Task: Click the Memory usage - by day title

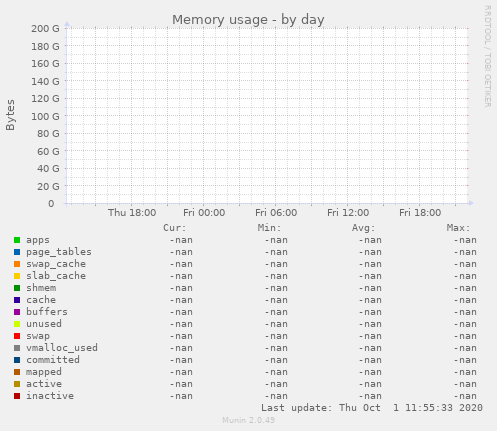Action: pos(248,20)
